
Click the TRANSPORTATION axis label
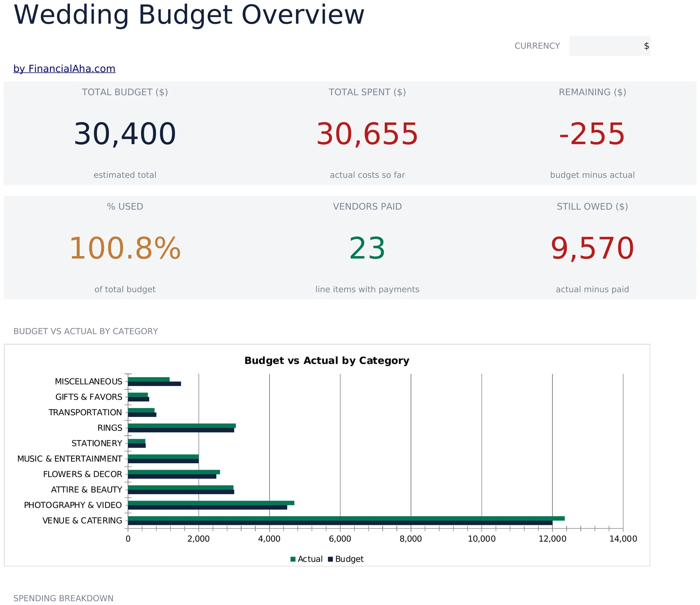[x=85, y=412]
